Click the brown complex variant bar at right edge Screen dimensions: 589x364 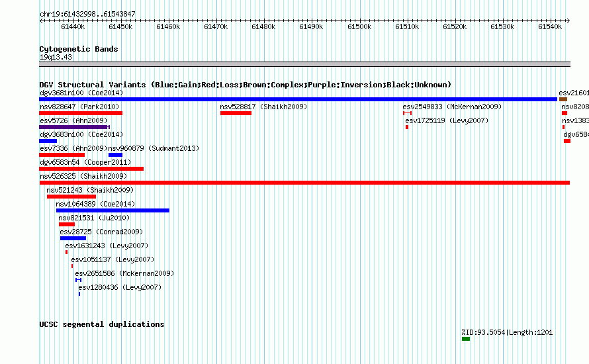click(x=563, y=99)
